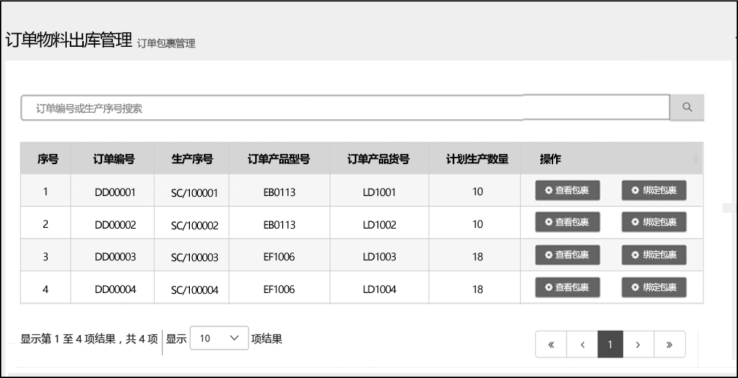Screen dimensions: 738x378
Task: View packages for order DD00004
Action: tap(567, 287)
